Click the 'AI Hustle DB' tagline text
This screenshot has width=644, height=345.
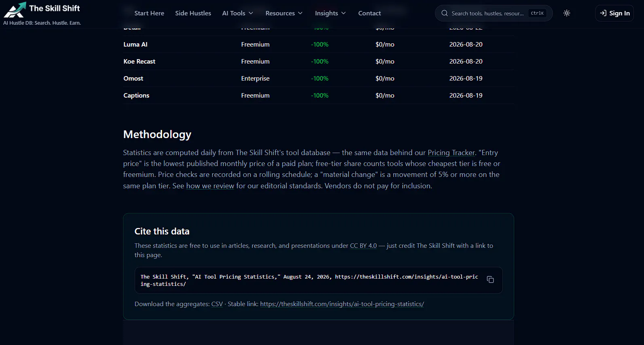click(42, 23)
